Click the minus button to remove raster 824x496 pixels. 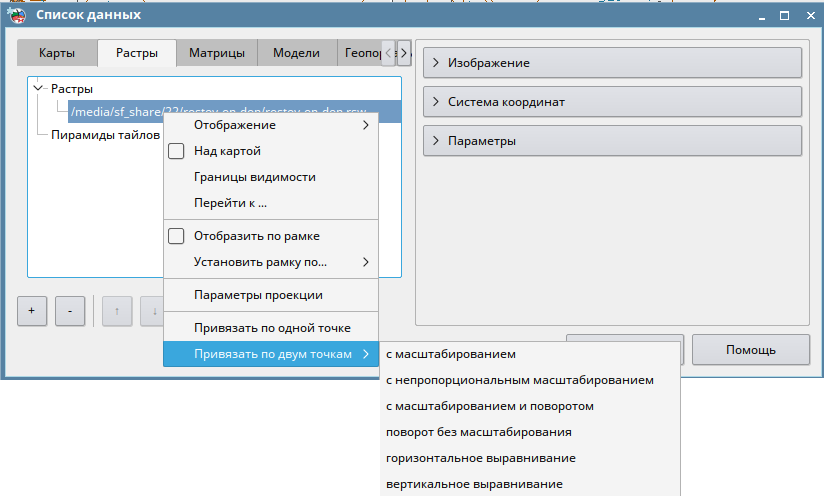pos(69,311)
